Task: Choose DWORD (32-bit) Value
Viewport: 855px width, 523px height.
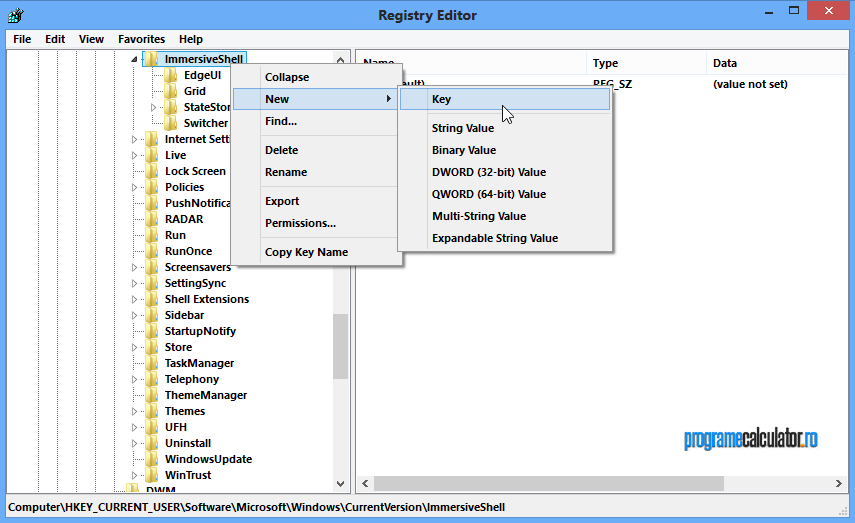Action: 505,172
